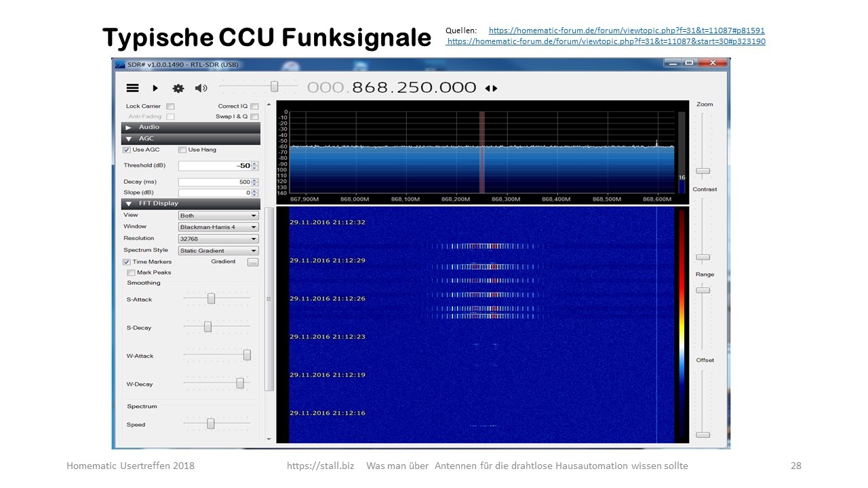The image size is (868, 488).
Task: Click the left panel vertical scrollbar
Action: pos(269,298)
